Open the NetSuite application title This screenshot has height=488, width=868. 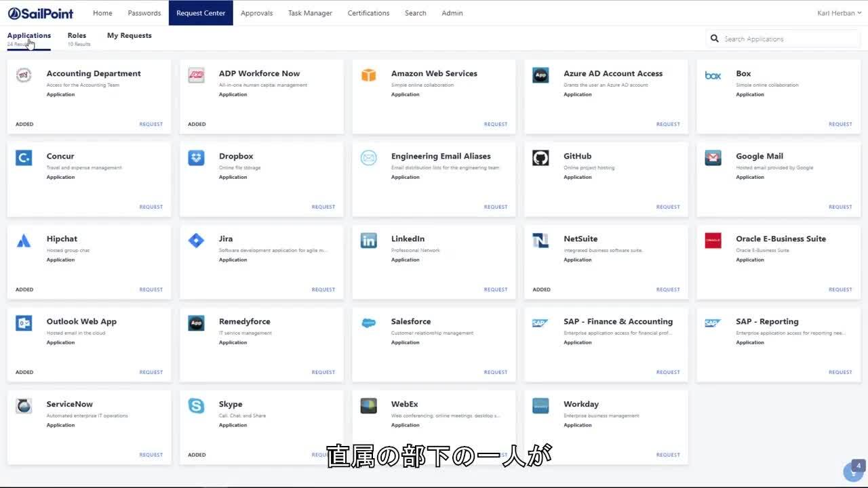(x=580, y=239)
